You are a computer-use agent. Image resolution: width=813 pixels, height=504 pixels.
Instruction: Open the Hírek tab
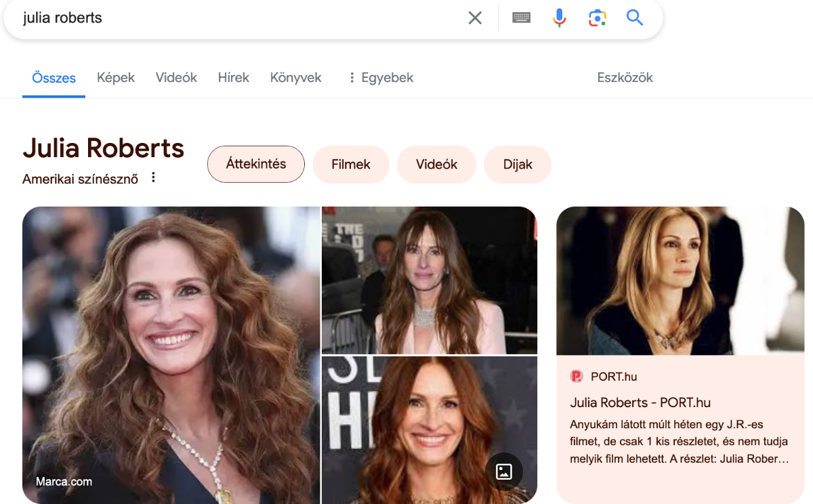pyautogui.click(x=234, y=78)
